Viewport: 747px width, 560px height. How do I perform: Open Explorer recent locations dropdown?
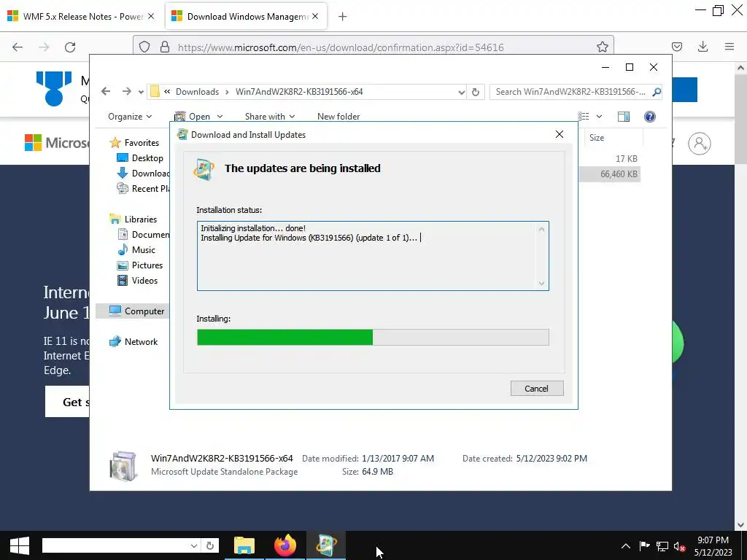(141, 92)
